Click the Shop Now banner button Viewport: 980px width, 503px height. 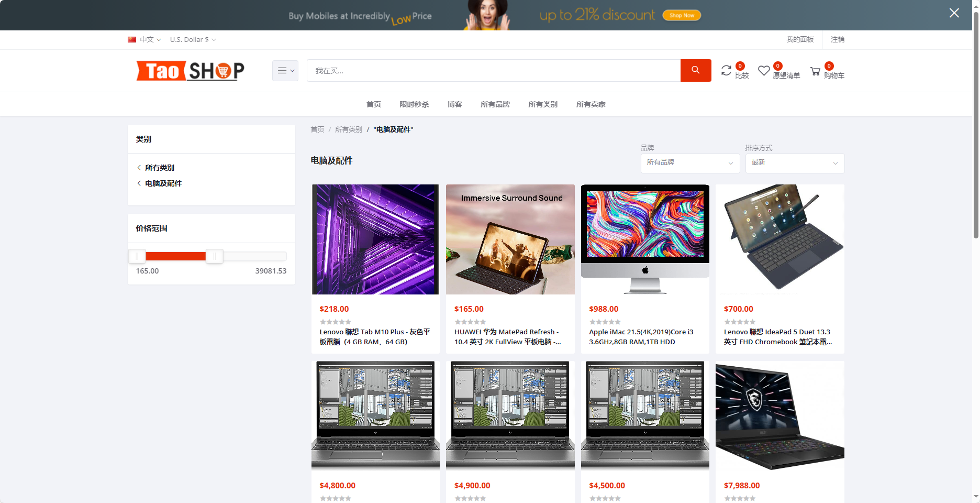682,15
